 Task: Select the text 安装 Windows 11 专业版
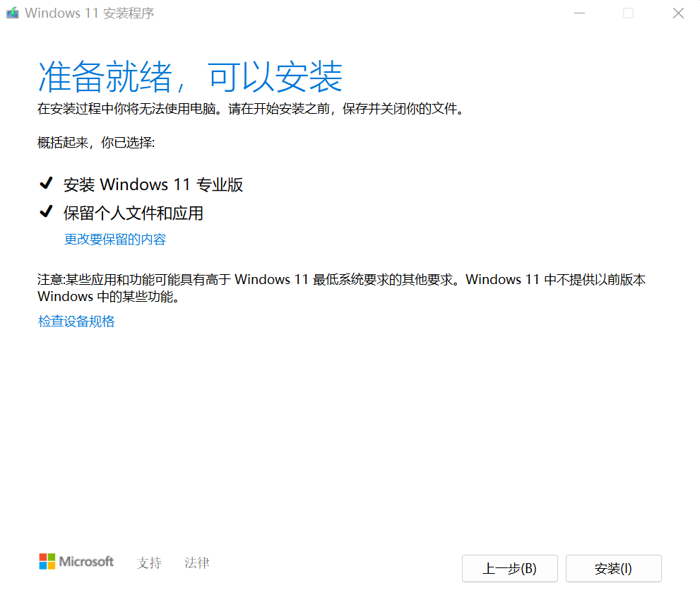tap(153, 184)
